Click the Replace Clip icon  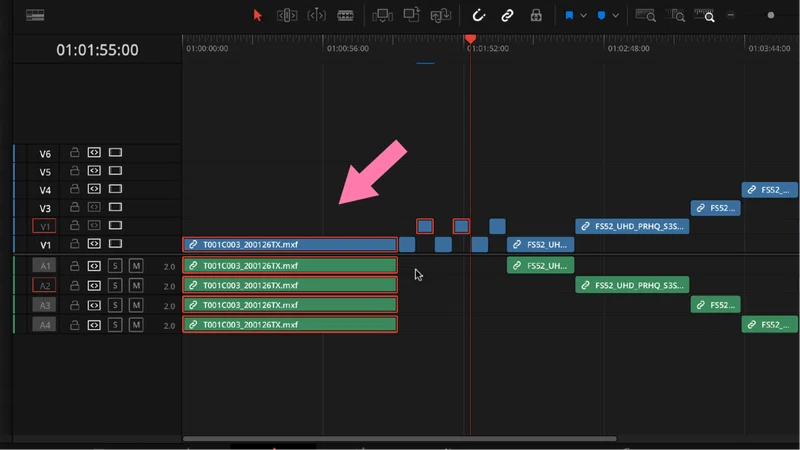point(440,15)
